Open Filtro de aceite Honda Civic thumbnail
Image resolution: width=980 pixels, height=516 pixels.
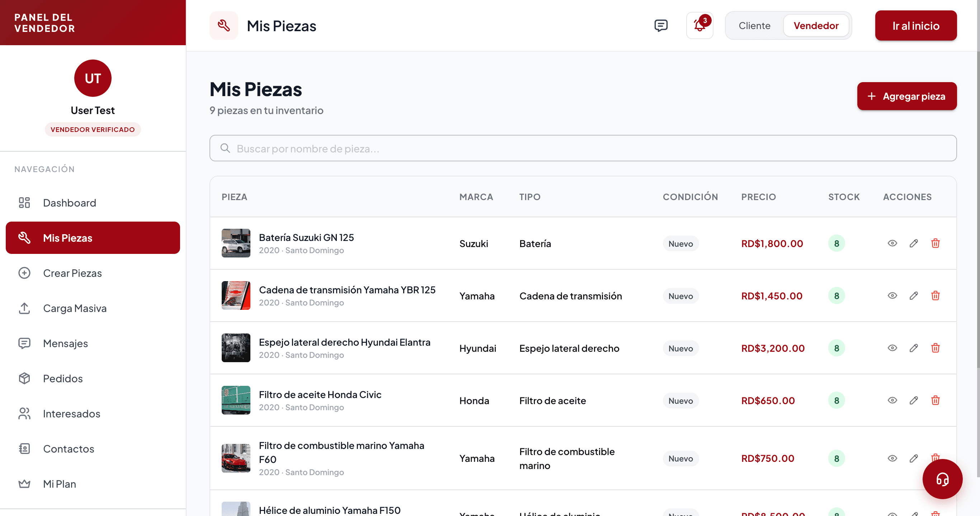coord(236,400)
